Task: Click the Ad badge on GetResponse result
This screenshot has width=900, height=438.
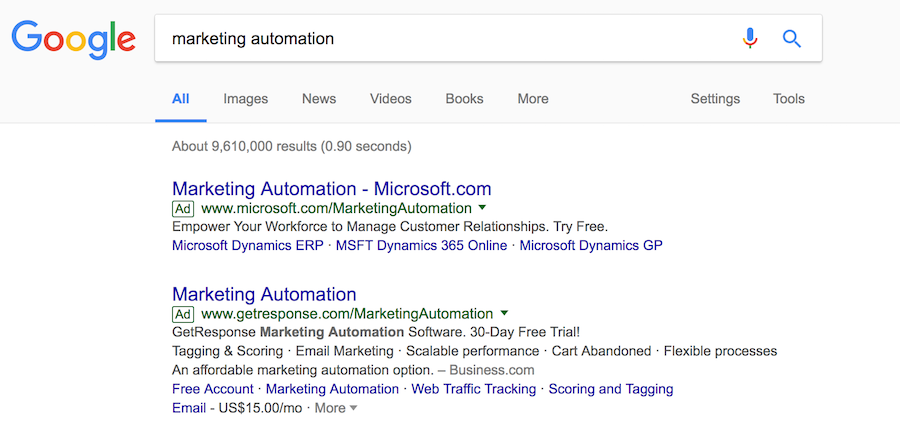Action: coord(183,314)
